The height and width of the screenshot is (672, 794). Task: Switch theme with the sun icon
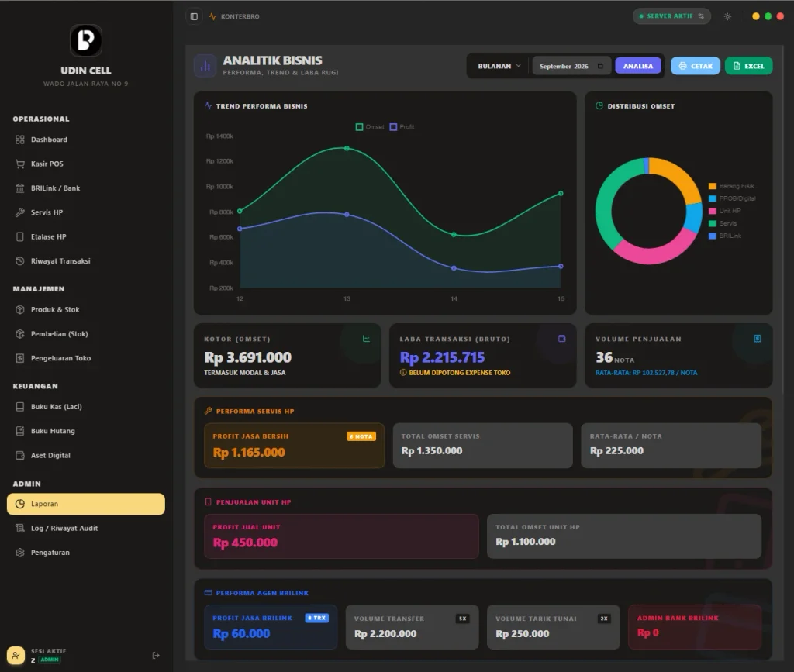click(x=727, y=16)
